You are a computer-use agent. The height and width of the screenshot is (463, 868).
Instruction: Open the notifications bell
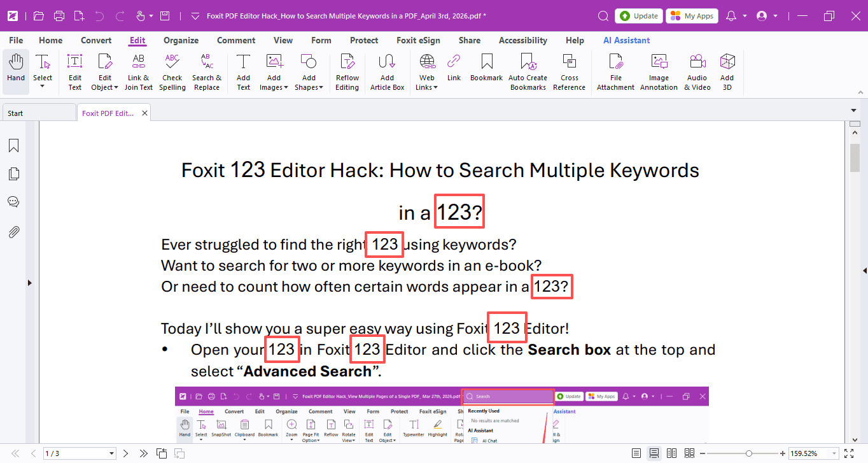[x=732, y=15]
